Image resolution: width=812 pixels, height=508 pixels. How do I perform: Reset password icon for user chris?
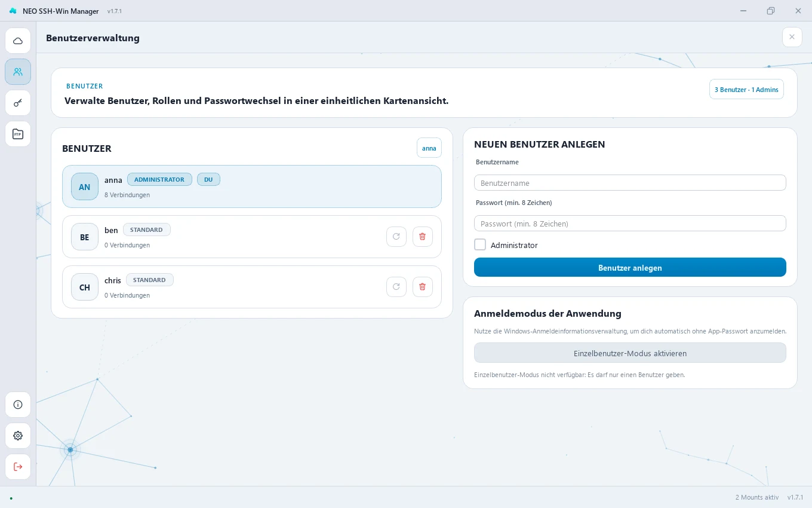pyautogui.click(x=396, y=287)
